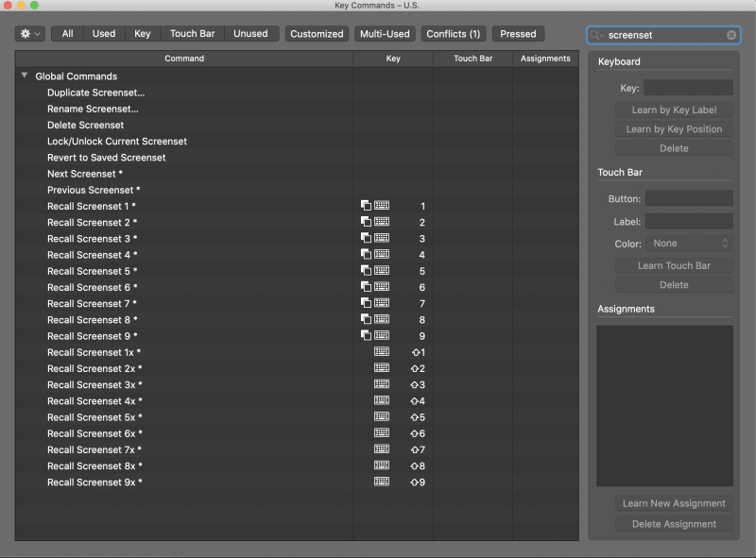Clear the search field with the X icon

pos(731,35)
